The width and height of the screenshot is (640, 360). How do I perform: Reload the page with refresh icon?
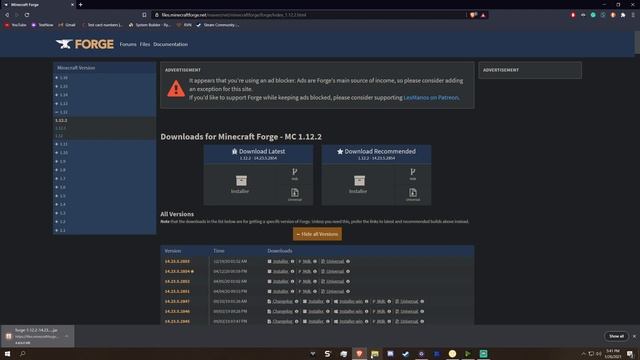tap(27, 15)
